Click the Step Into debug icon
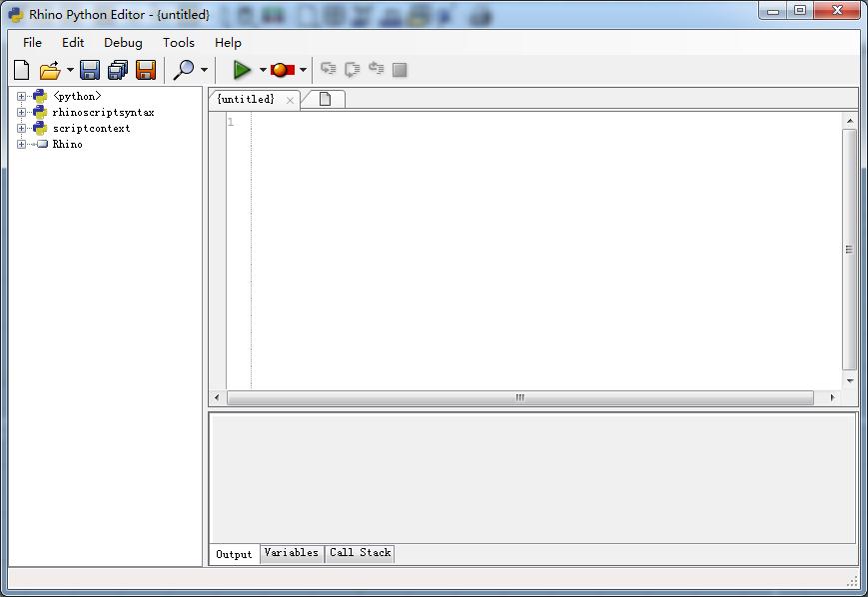868x597 pixels. pyautogui.click(x=329, y=69)
